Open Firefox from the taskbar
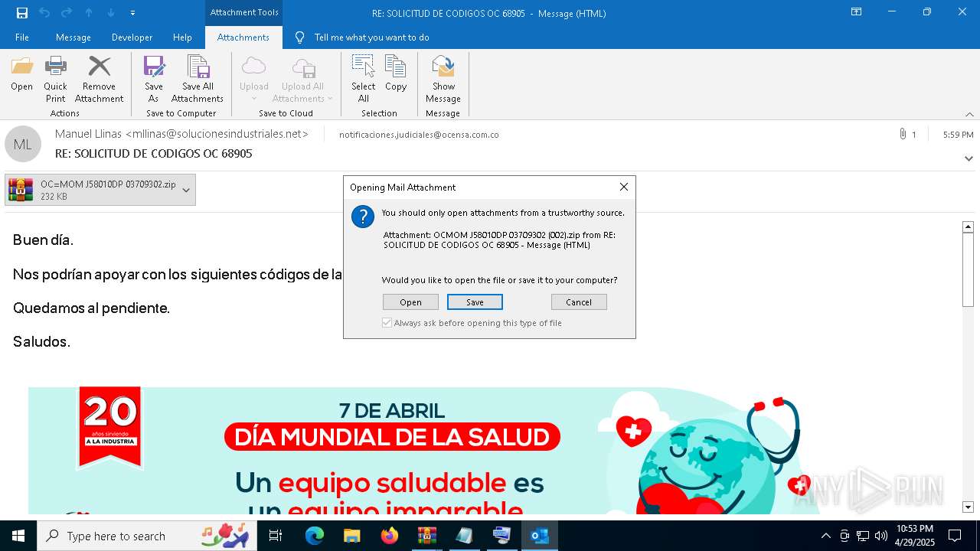The height and width of the screenshot is (551, 980). 390,536
